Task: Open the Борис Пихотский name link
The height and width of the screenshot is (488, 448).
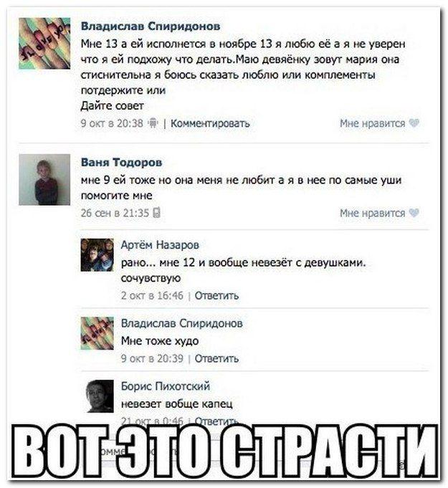Action: click(166, 386)
